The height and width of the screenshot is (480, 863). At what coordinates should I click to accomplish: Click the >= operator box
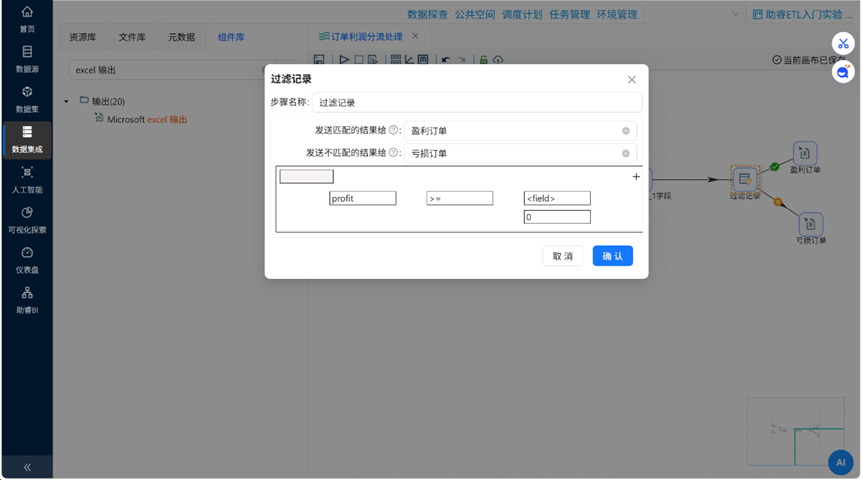pyautogui.click(x=460, y=198)
